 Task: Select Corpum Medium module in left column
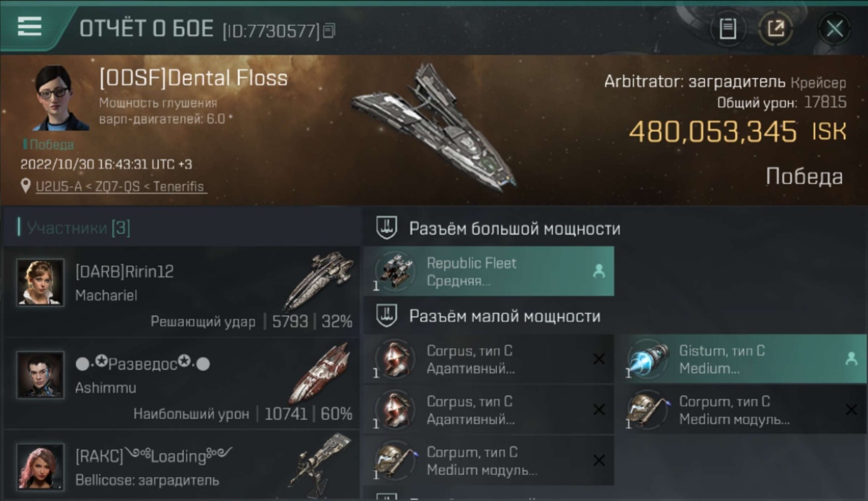[489, 460]
